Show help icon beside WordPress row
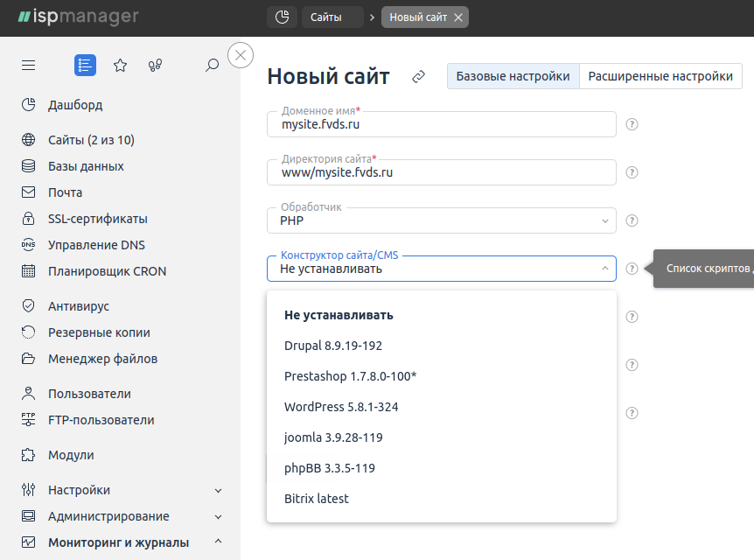754x560 pixels. (x=632, y=413)
